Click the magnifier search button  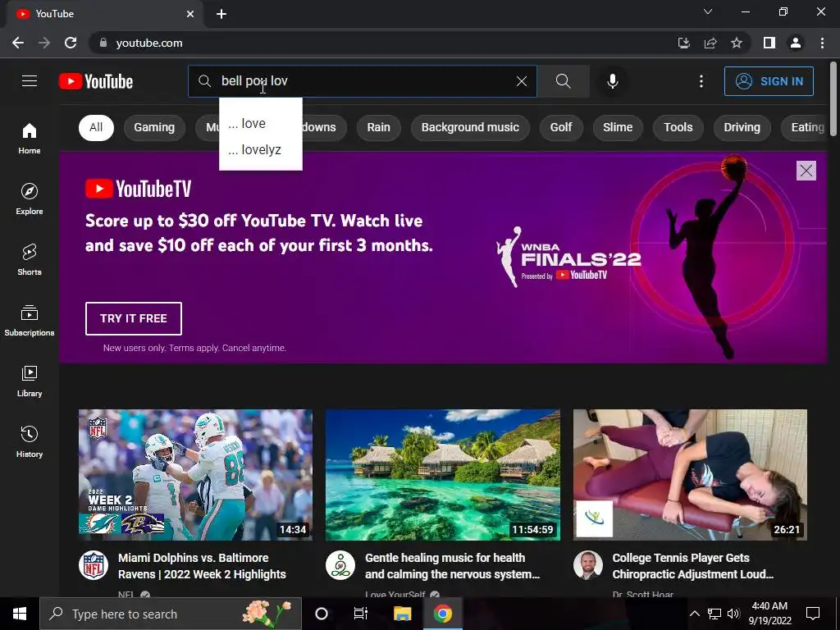[x=563, y=81]
